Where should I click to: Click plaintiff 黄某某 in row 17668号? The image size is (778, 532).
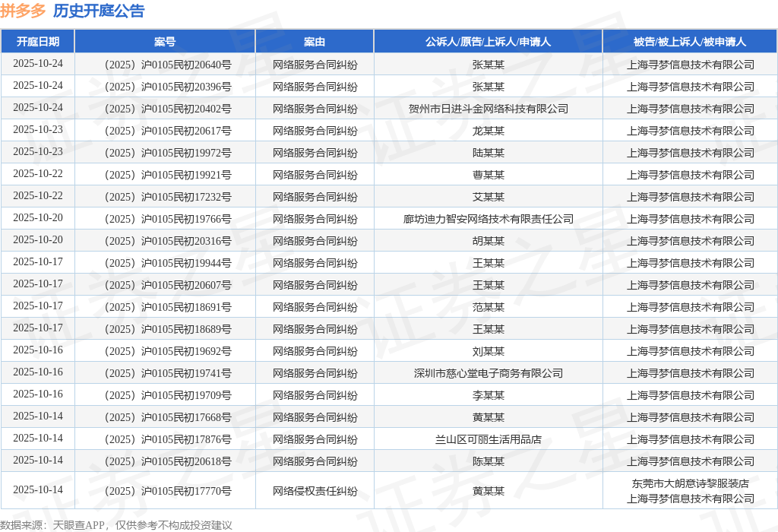[489, 417]
